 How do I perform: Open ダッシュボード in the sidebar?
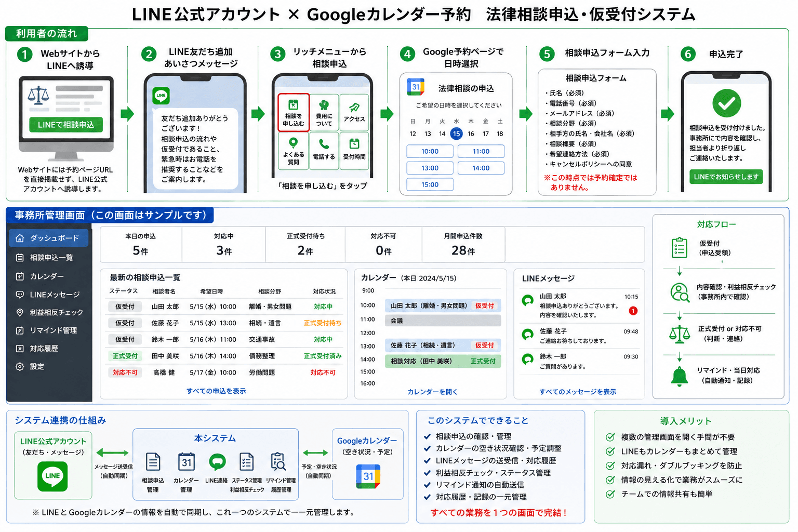pyautogui.click(x=48, y=238)
